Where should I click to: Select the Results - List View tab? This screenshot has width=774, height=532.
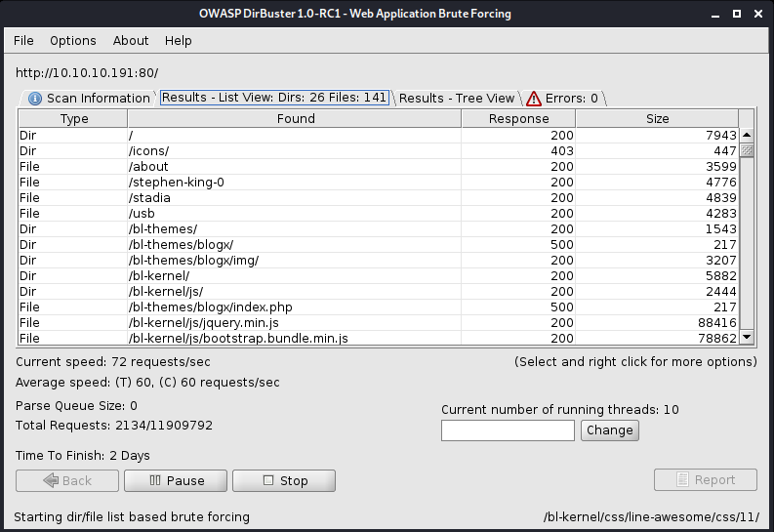[x=274, y=98]
